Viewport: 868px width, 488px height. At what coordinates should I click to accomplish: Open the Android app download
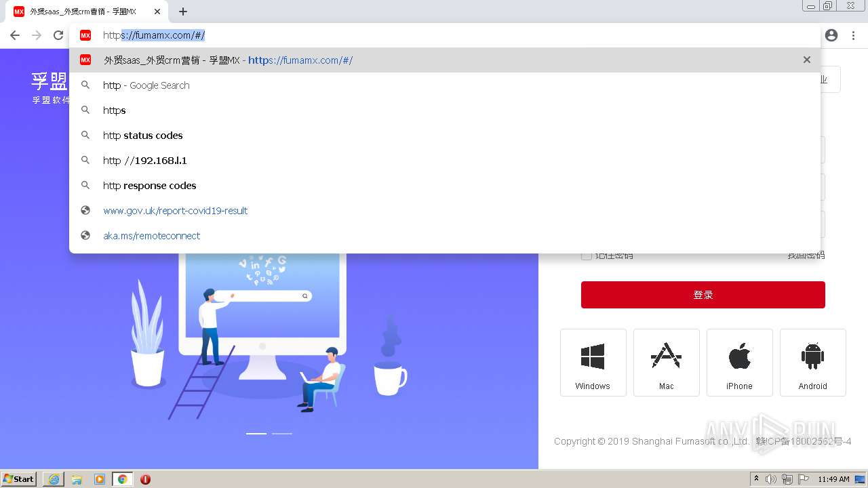(812, 363)
